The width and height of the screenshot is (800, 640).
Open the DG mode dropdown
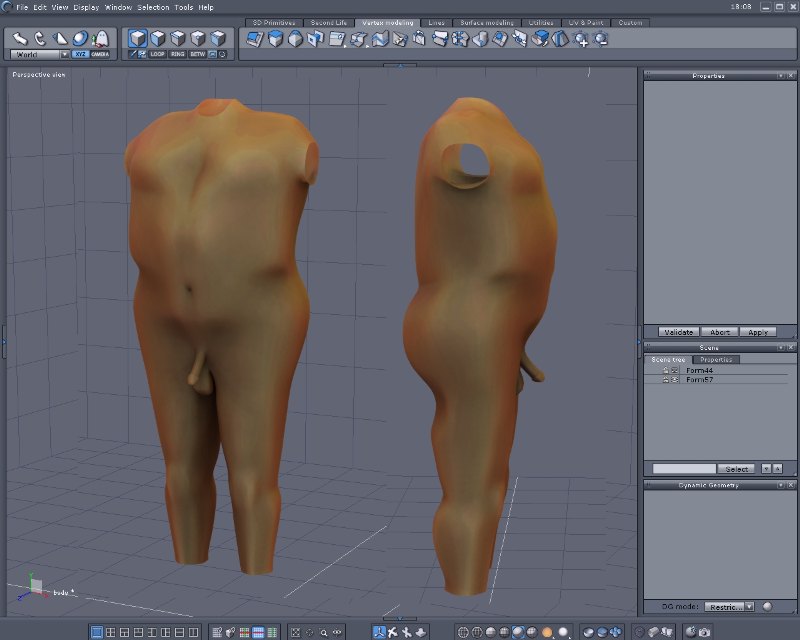coord(729,606)
